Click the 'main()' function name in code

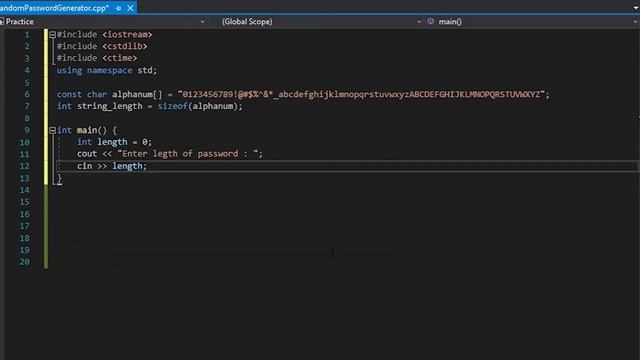tap(92, 130)
